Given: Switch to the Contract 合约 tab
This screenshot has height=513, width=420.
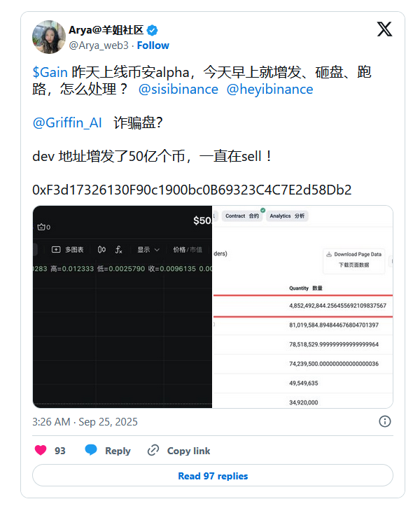Looking at the screenshot, I should 242,216.
